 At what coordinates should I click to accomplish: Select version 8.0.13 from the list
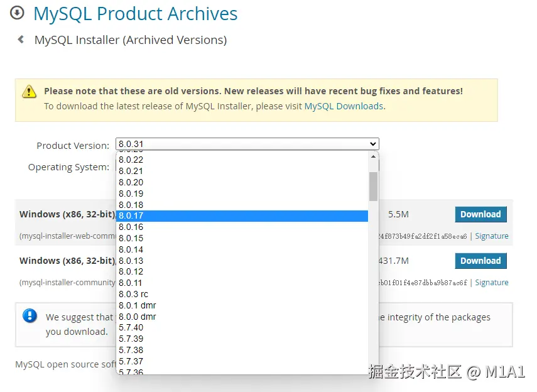(242, 261)
